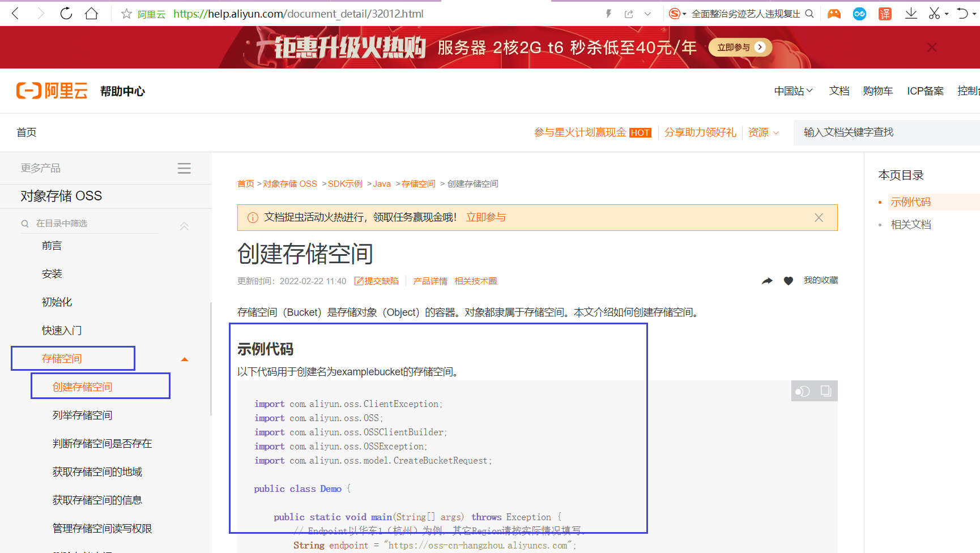This screenshot has height=553, width=980.
Task: Select 创建存储空间 in the sidebar
Action: (82, 387)
